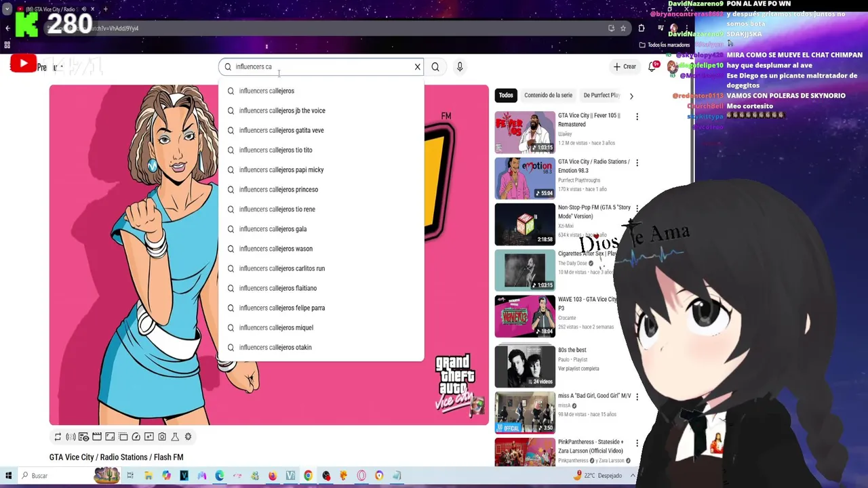Screen dimensions: 868x488
Task: Open the Fever 105 video thumbnail
Action: coord(525,132)
